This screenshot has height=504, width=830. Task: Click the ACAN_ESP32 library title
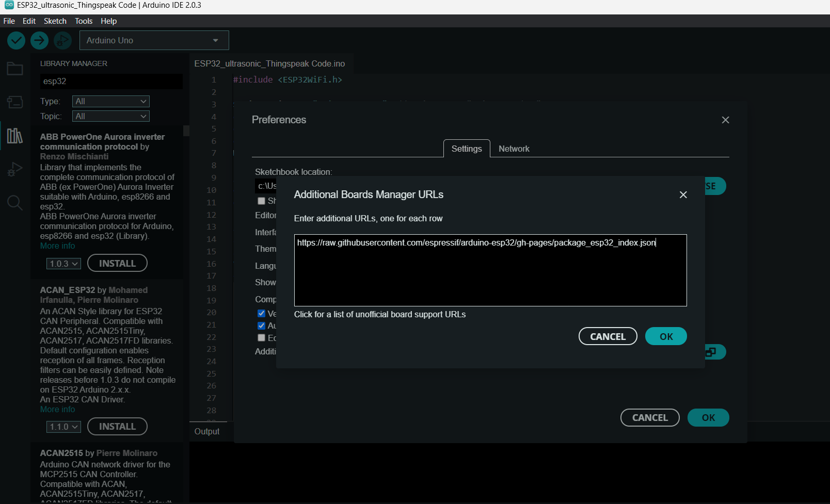coord(68,290)
